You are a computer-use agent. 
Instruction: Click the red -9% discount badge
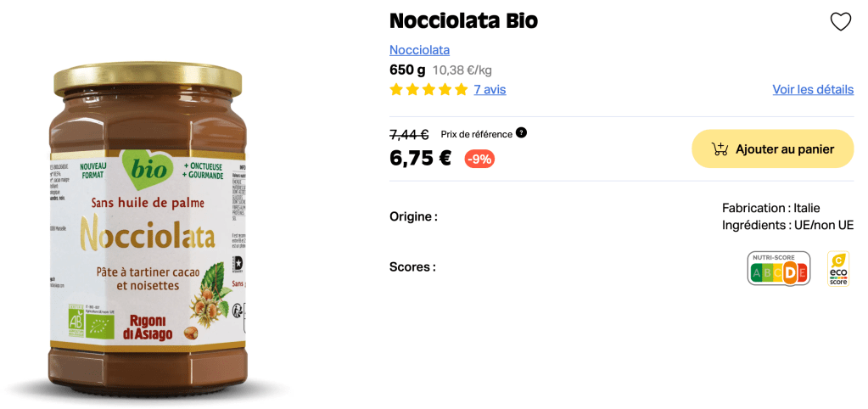479,159
